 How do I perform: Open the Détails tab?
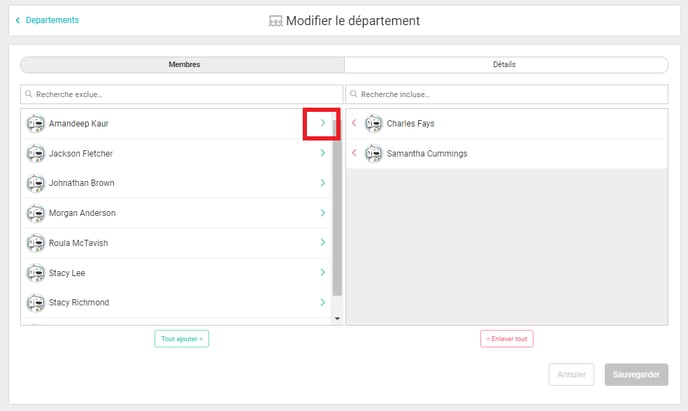click(x=506, y=64)
